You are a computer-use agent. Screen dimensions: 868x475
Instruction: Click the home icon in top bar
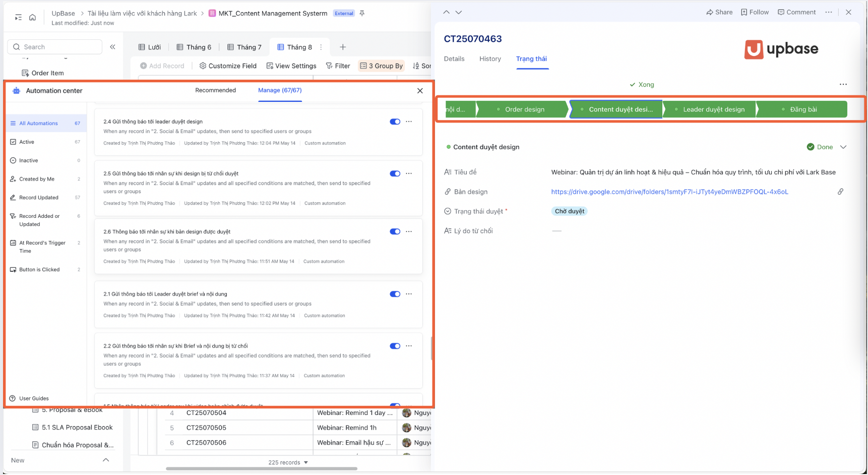tap(32, 17)
